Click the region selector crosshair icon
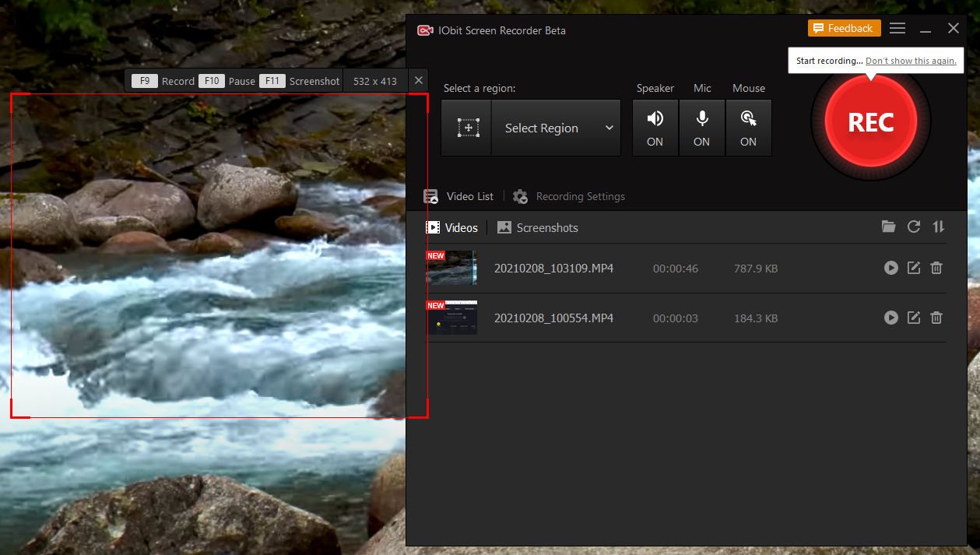Image resolution: width=980 pixels, height=555 pixels. click(466, 127)
